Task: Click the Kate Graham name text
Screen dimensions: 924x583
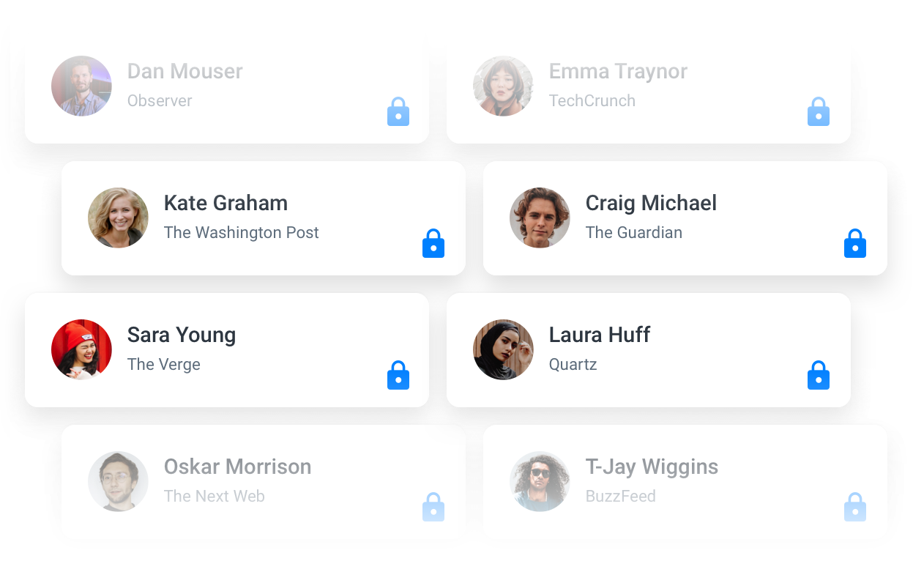Action: click(226, 203)
